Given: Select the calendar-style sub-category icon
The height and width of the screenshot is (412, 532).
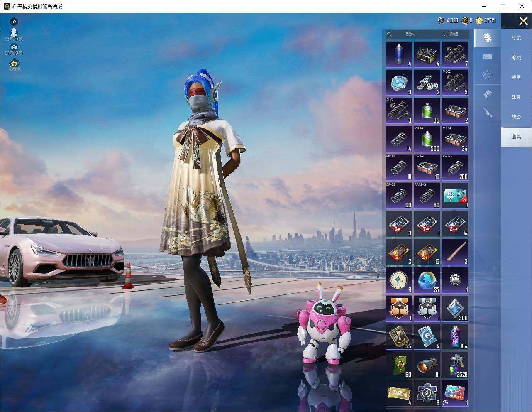Looking at the screenshot, I should 488,56.
